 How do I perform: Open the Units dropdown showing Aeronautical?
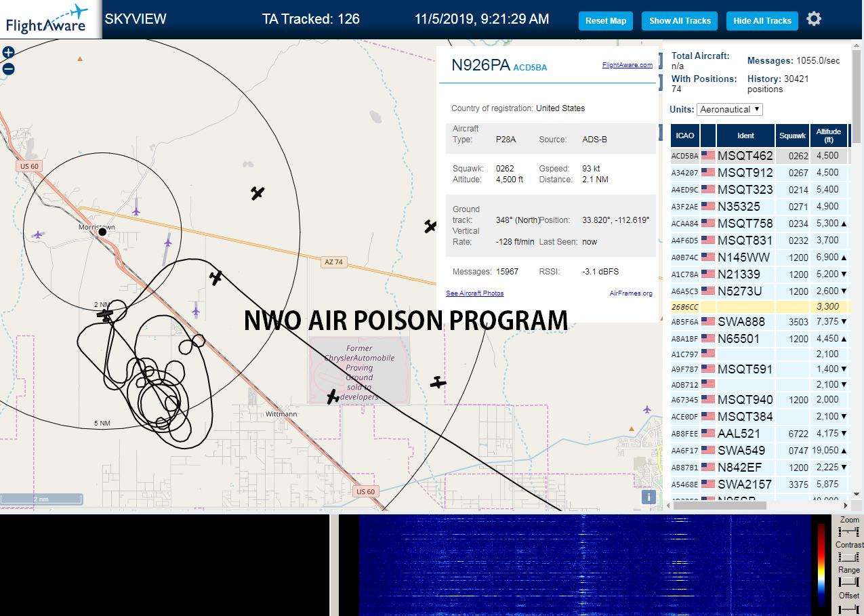click(x=730, y=109)
